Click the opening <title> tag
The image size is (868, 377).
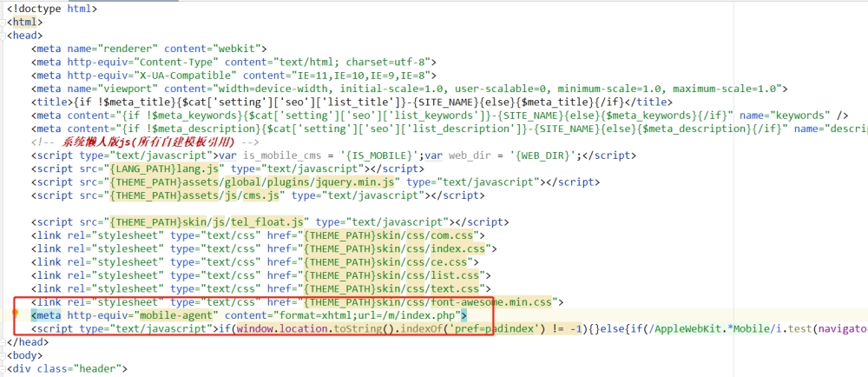pyautogui.click(x=52, y=103)
